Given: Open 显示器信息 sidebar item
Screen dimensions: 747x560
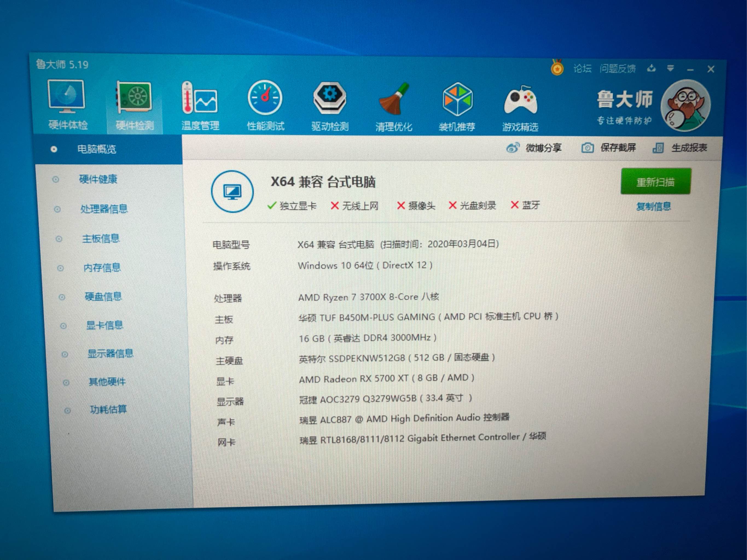Looking at the screenshot, I should click(110, 354).
